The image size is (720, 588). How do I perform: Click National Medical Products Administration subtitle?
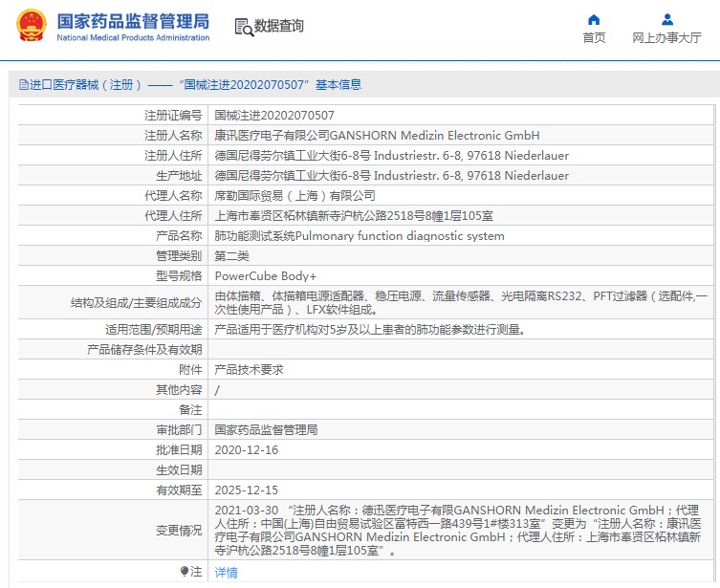click(x=133, y=37)
